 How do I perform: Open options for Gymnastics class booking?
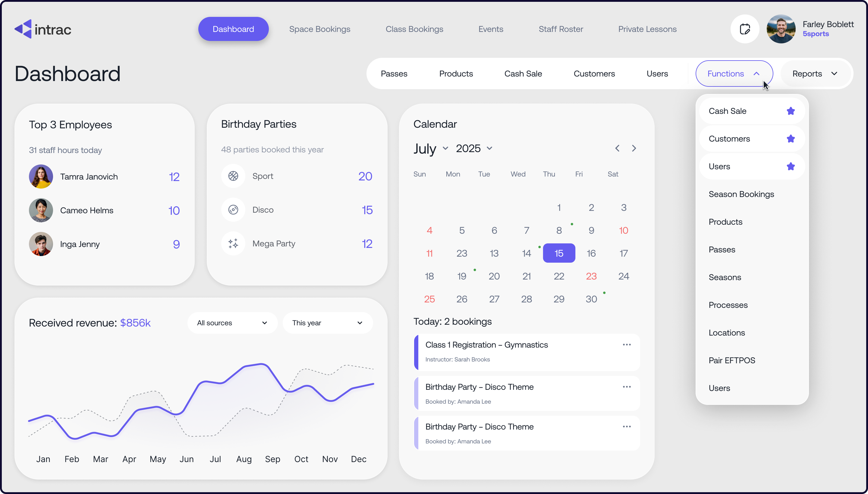click(x=627, y=345)
